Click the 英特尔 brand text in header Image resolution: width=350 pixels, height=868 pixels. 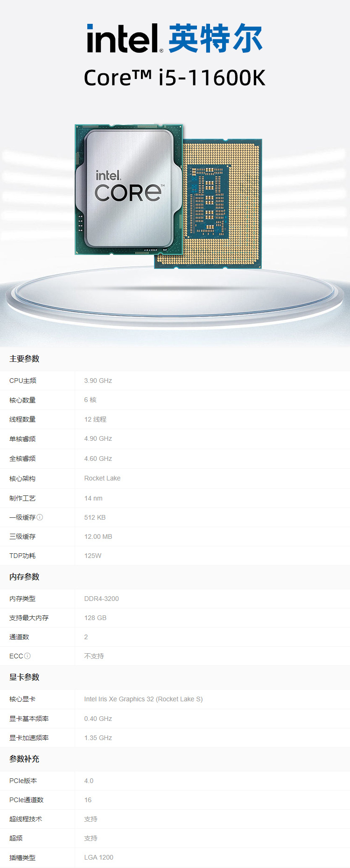[x=215, y=38]
